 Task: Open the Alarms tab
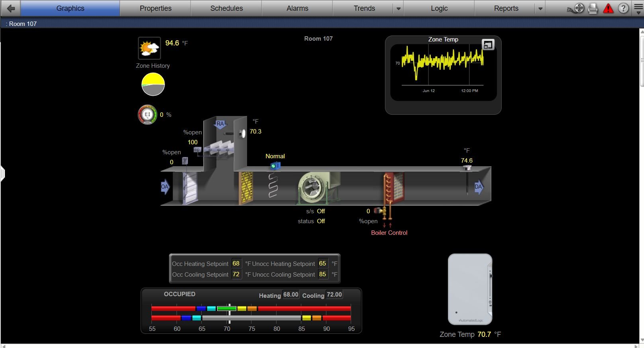click(x=297, y=8)
